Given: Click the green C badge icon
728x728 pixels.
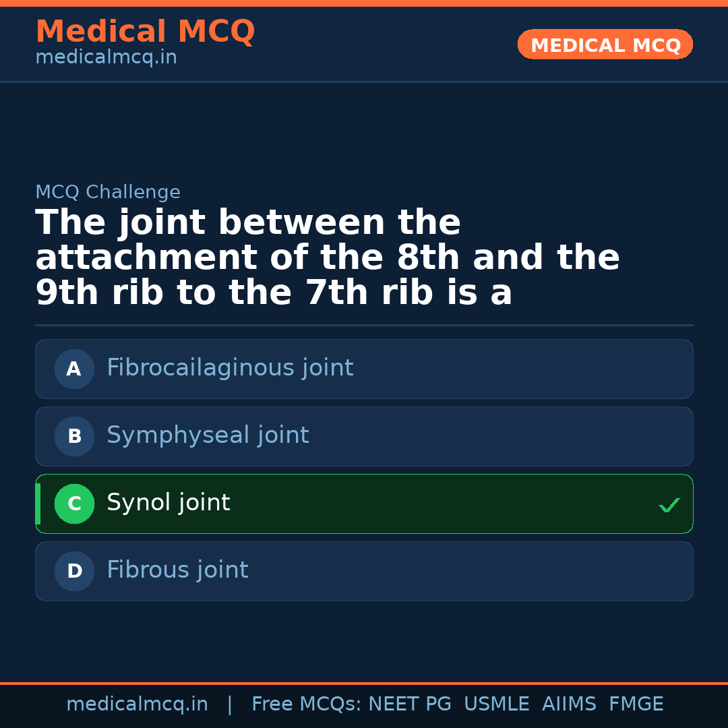Looking at the screenshot, I should (x=74, y=504).
